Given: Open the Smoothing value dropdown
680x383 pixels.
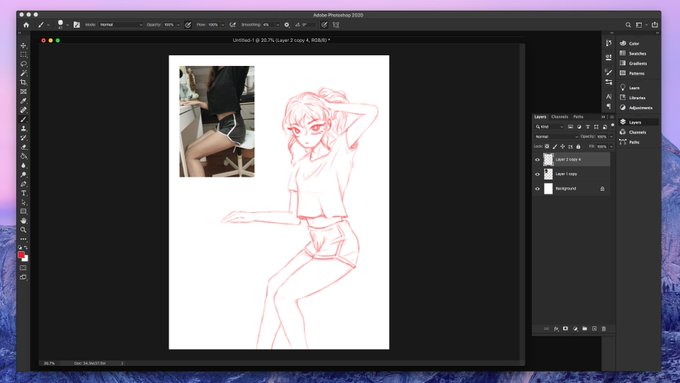Looking at the screenshot, I should coord(278,25).
